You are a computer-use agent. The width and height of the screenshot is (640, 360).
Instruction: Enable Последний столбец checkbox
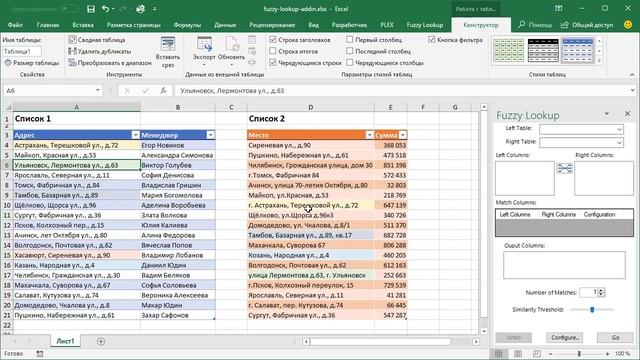tap(349, 51)
